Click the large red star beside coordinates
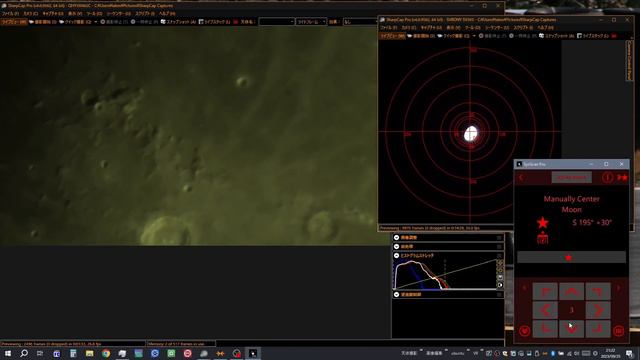Image resolution: width=640 pixels, height=360 pixels. (x=542, y=223)
